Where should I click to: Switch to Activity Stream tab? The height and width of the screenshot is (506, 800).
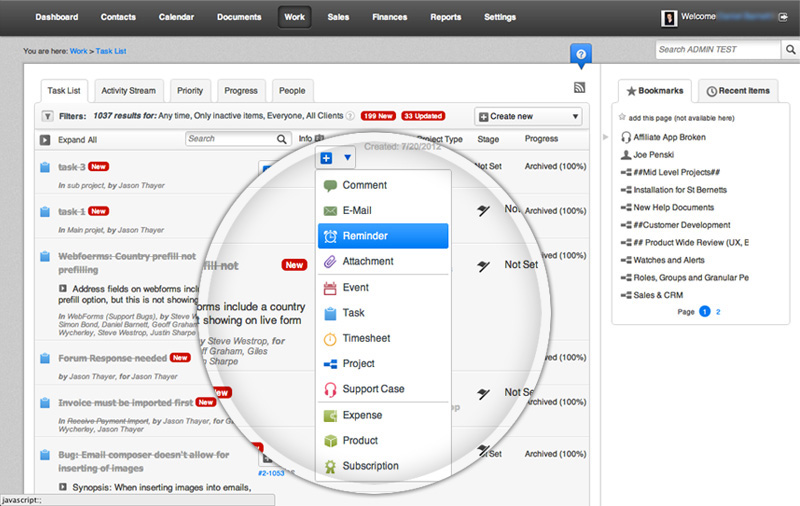129,91
